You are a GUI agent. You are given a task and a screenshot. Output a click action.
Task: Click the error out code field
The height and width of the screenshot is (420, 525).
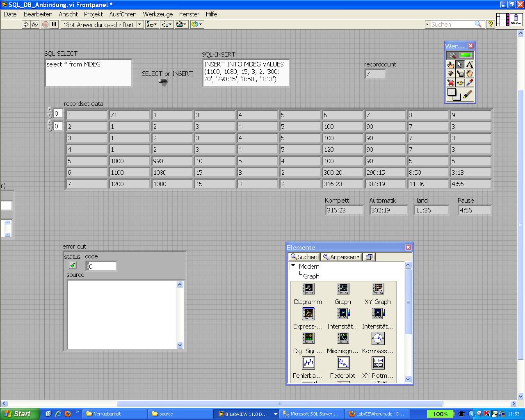coord(102,266)
